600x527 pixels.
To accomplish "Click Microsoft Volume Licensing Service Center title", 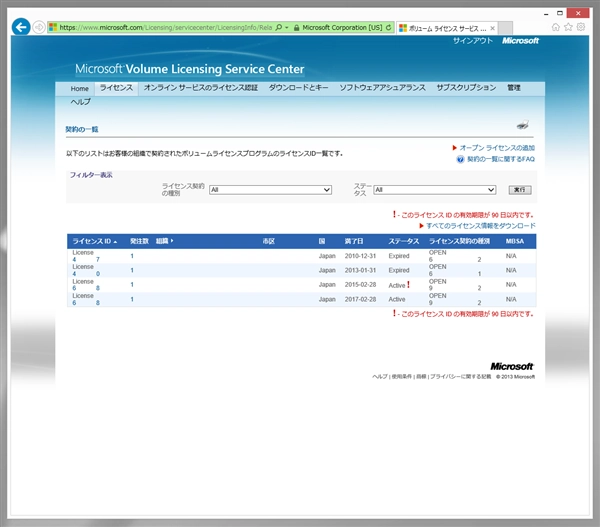I will (190, 69).
